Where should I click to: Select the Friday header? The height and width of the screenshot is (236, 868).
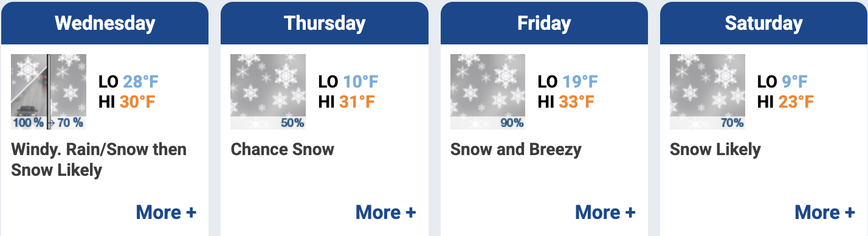pyautogui.click(x=544, y=23)
